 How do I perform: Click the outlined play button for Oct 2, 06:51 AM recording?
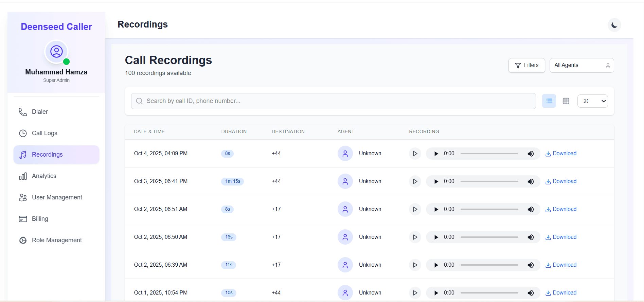(415, 209)
